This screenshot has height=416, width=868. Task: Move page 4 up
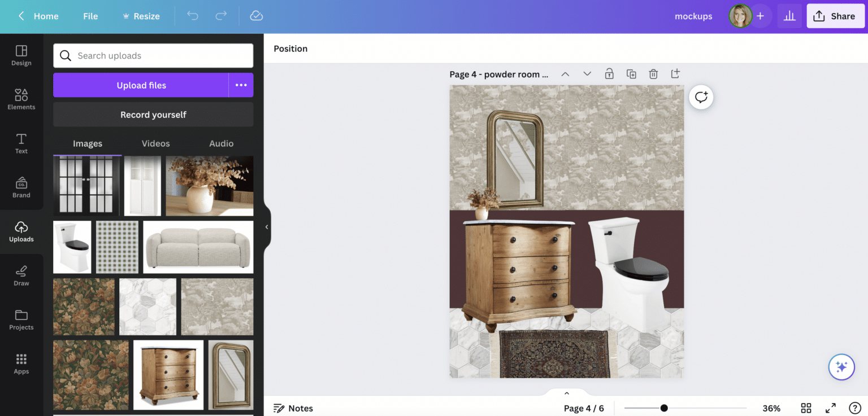click(565, 74)
